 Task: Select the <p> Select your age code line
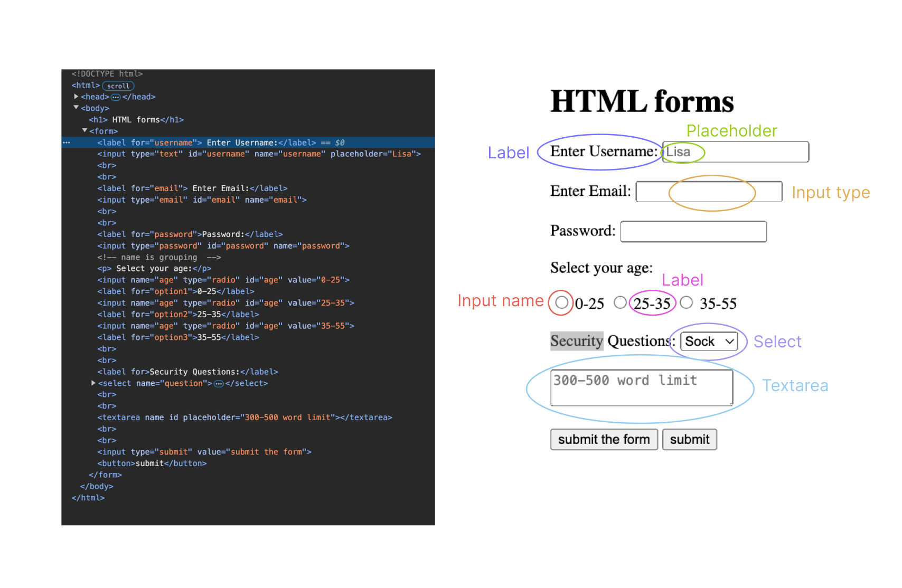pos(154,269)
